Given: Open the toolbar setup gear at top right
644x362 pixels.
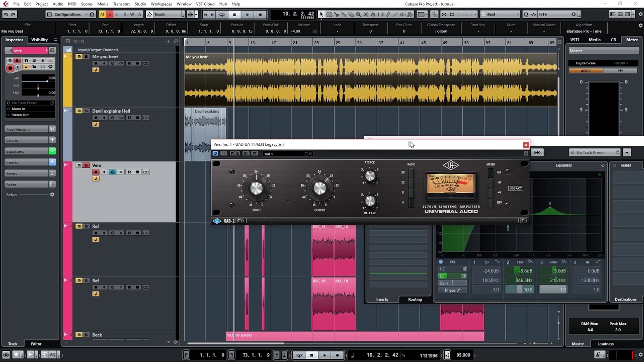Looking at the screenshot, I should coord(640,15).
